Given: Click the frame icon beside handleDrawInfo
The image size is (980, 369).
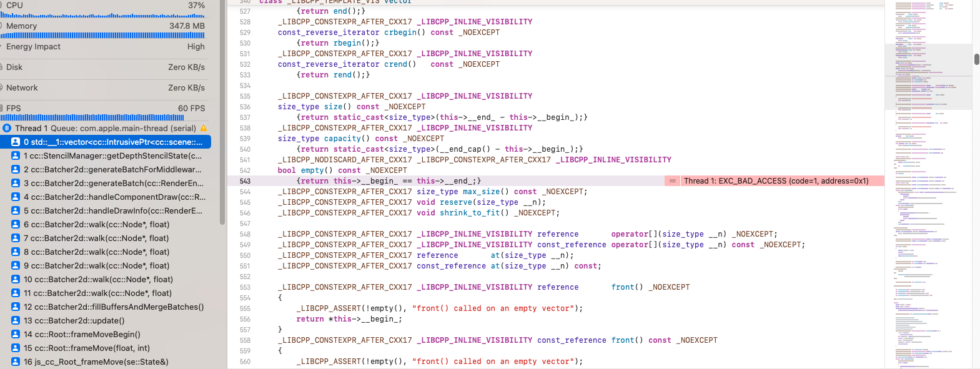Looking at the screenshot, I should pos(16,210).
